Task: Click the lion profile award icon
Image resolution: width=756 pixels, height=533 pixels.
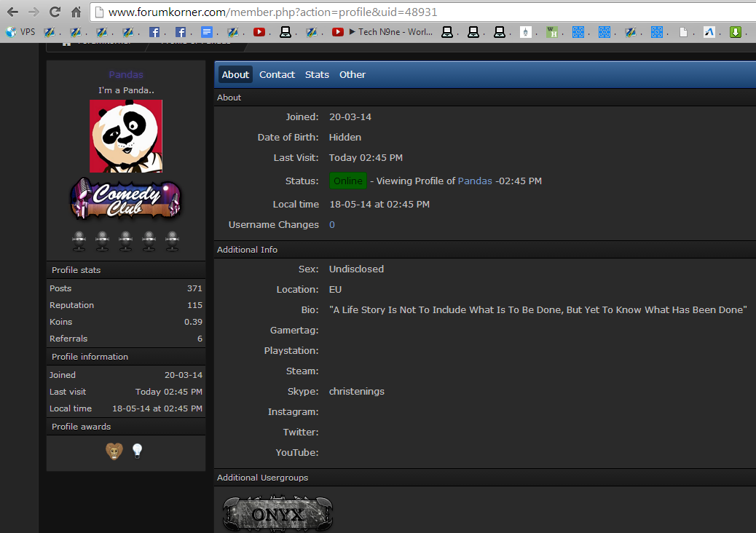Action: pos(114,451)
